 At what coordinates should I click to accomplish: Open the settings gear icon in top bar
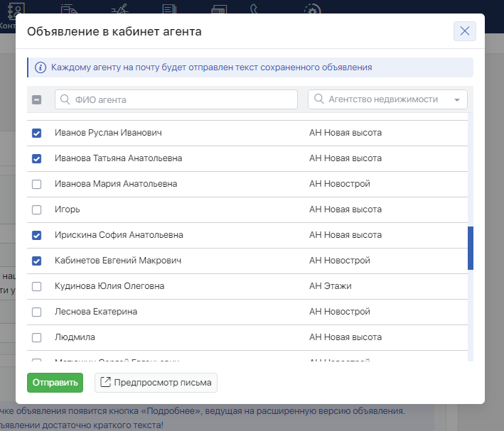[311, 9]
